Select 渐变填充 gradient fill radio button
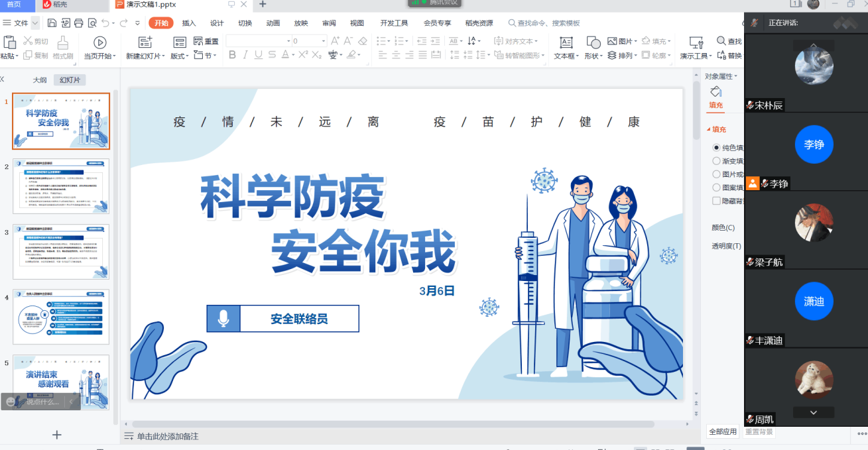This screenshot has height=450, width=868. [716, 161]
